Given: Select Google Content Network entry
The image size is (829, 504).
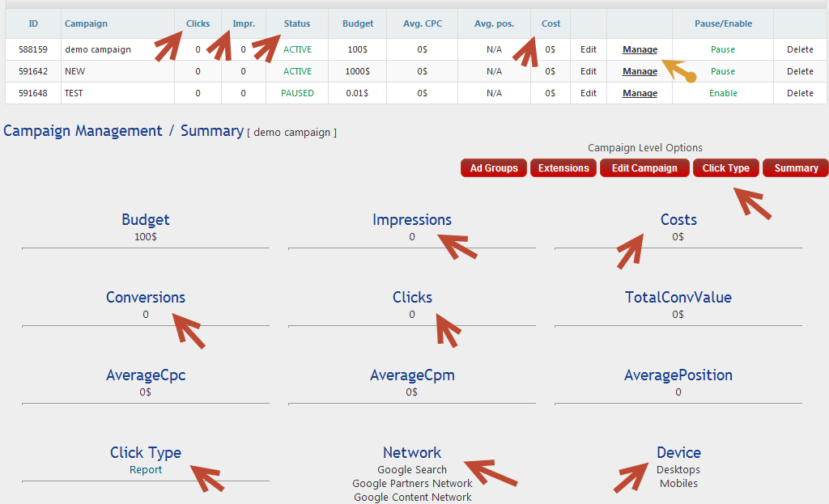Looking at the screenshot, I should (412, 498).
